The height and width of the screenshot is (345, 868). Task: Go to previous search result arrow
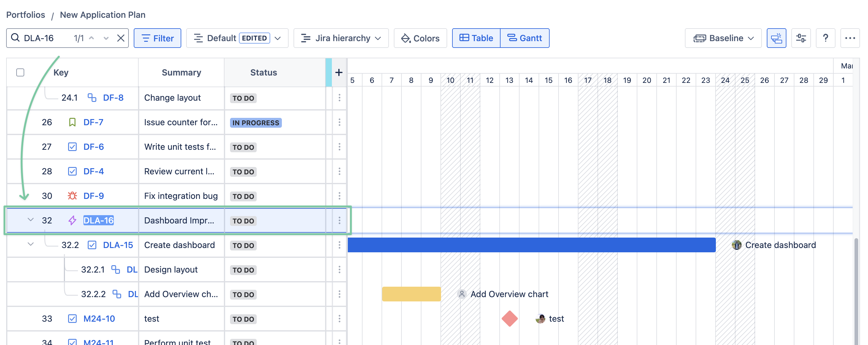point(92,38)
